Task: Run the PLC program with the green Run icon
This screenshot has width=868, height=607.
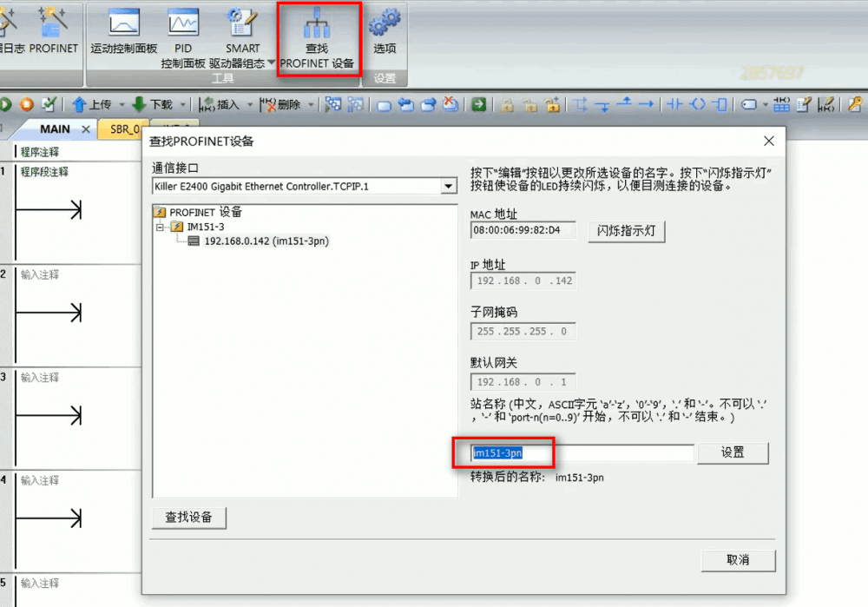Action: [x=6, y=103]
